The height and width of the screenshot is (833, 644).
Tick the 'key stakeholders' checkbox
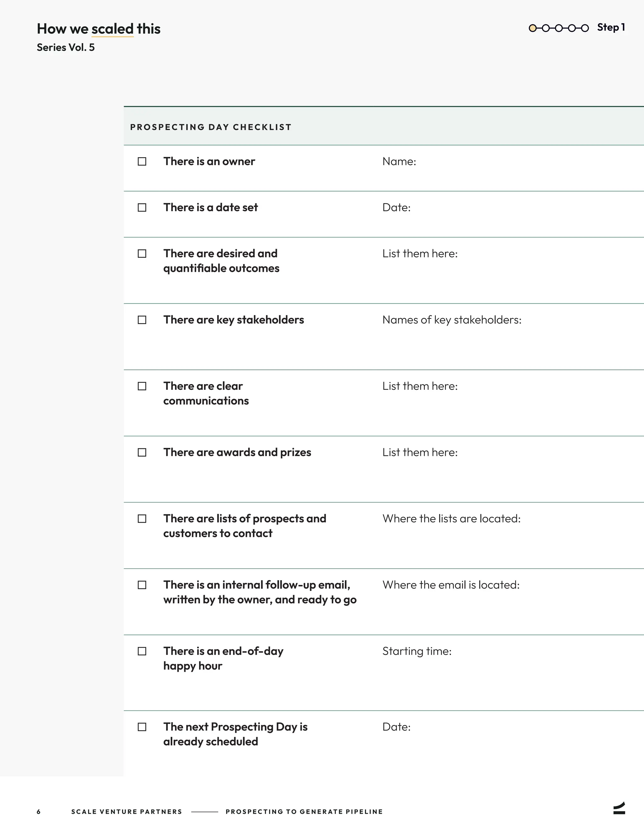[x=142, y=320]
